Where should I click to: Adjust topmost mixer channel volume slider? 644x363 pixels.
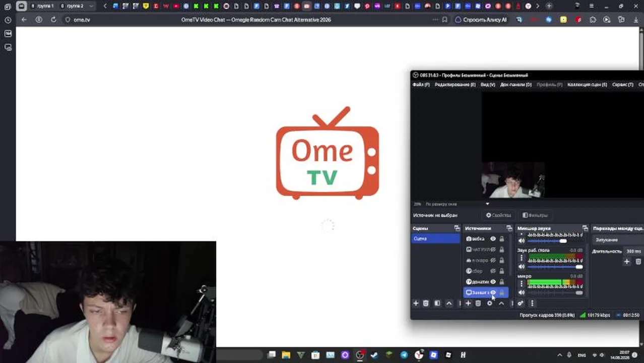click(x=555, y=241)
